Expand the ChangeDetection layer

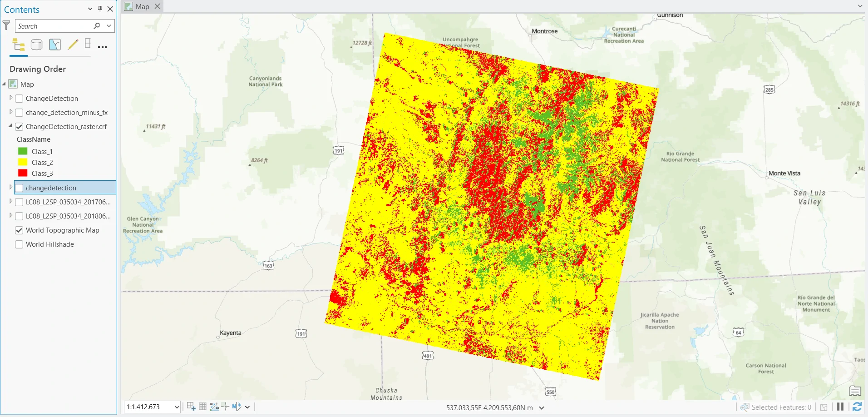tap(11, 98)
